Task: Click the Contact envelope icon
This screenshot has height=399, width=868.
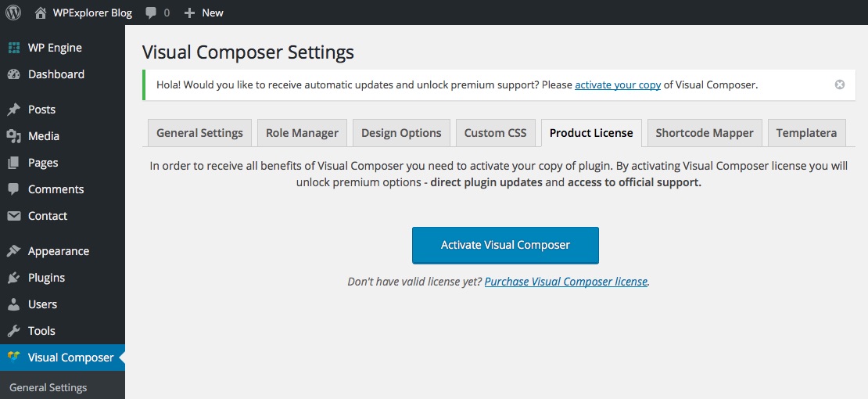Action: pos(14,216)
